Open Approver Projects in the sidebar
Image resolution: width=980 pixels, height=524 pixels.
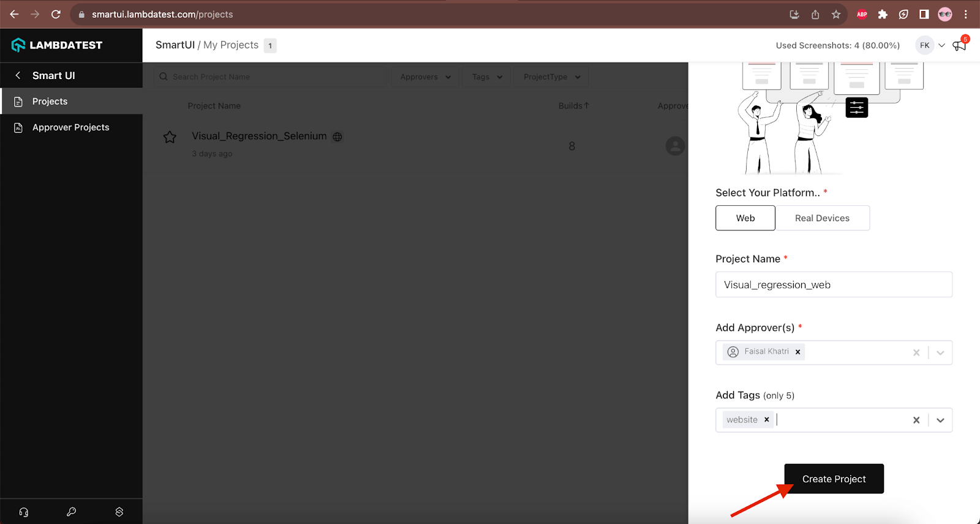pos(71,127)
